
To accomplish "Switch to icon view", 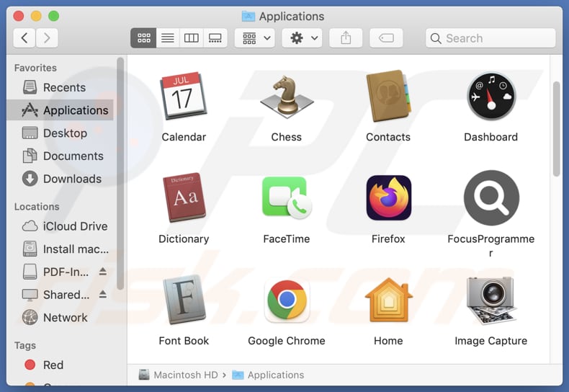I will click(144, 37).
